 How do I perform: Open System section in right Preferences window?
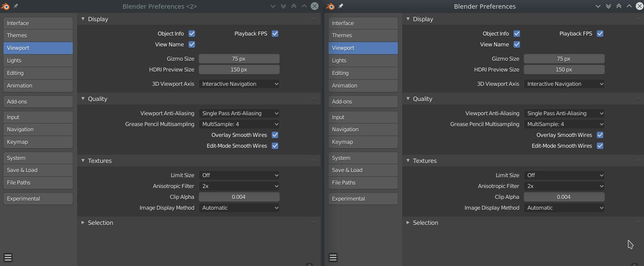(x=363, y=158)
